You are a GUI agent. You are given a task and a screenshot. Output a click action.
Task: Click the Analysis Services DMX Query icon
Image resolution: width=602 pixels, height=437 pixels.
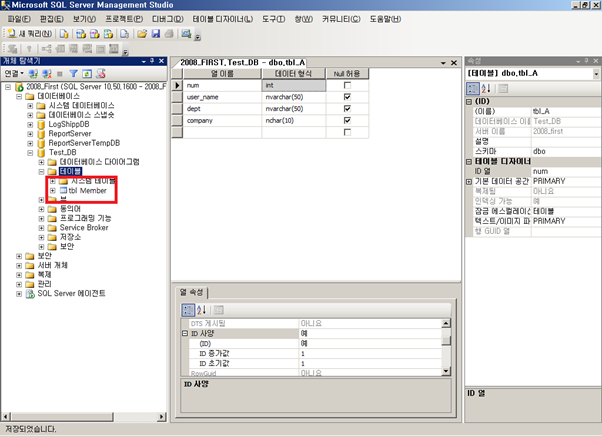(x=94, y=34)
